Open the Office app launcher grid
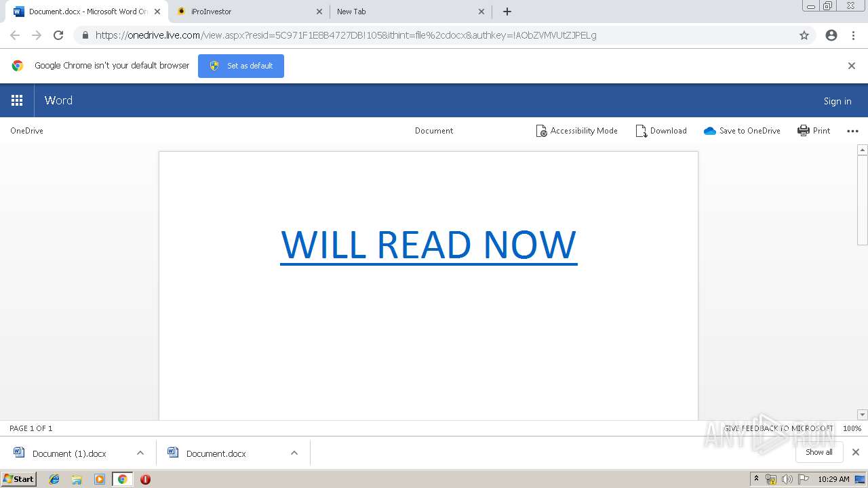The width and height of the screenshot is (868, 488). (17, 100)
